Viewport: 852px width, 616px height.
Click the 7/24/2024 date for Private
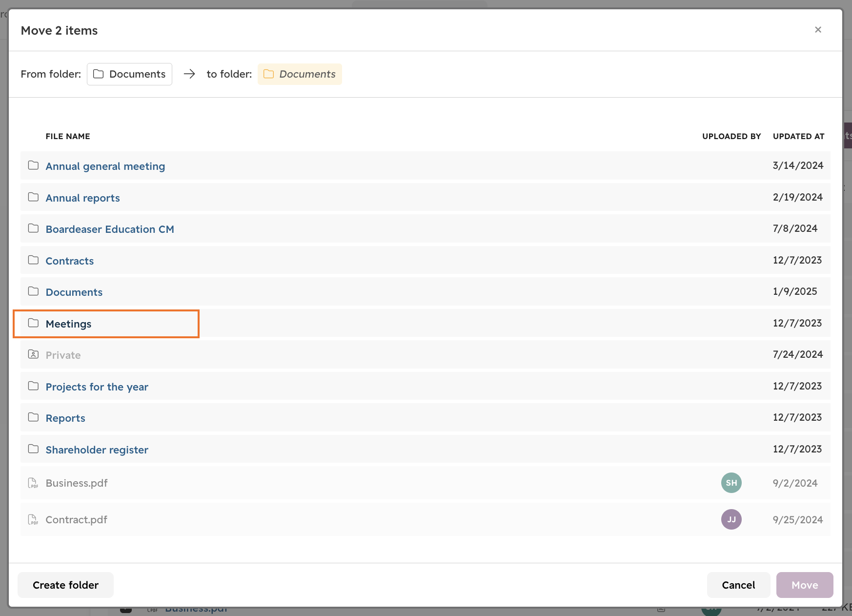pyautogui.click(x=798, y=354)
